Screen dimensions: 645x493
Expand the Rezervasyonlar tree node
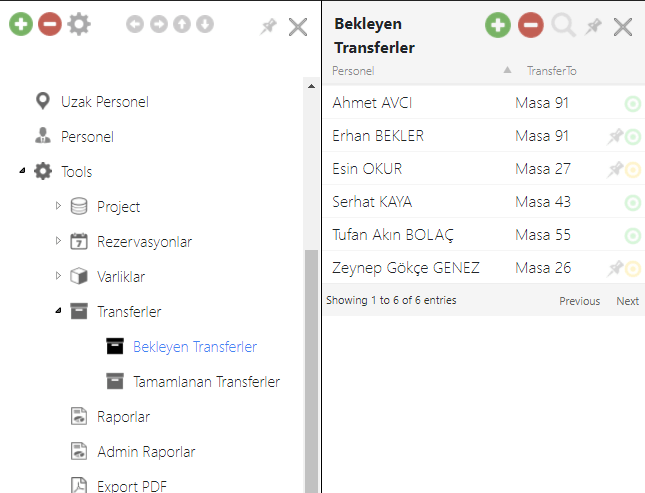pos(58,242)
